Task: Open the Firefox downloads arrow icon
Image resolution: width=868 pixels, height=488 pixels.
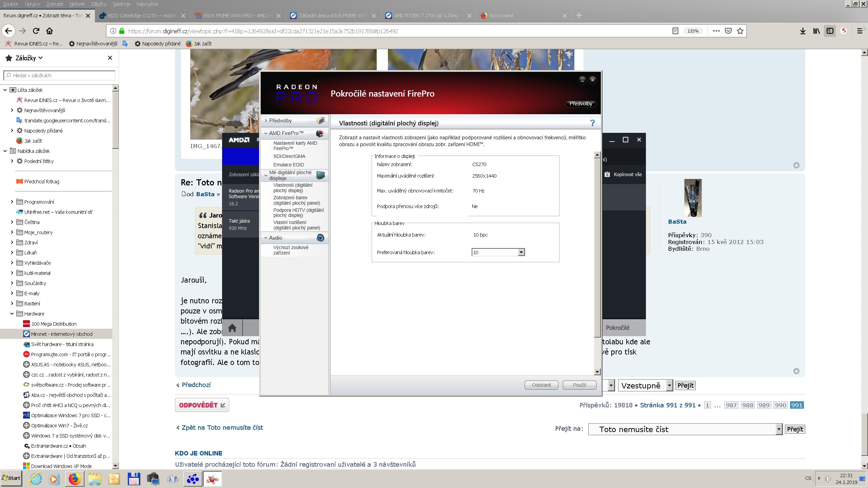Action: click(803, 31)
